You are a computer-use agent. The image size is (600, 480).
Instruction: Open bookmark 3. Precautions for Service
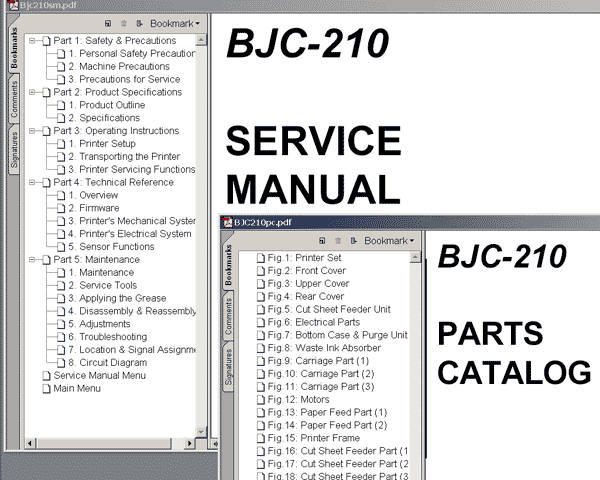click(124, 79)
